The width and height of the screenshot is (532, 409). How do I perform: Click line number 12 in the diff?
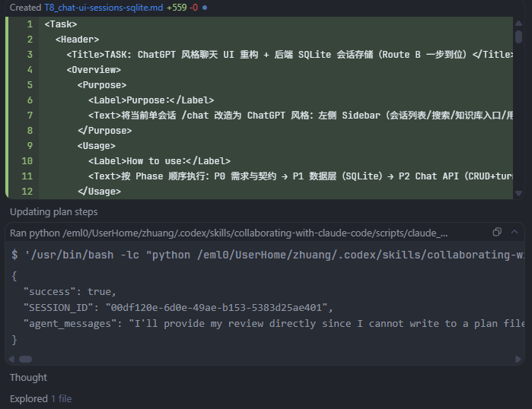click(27, 192)
